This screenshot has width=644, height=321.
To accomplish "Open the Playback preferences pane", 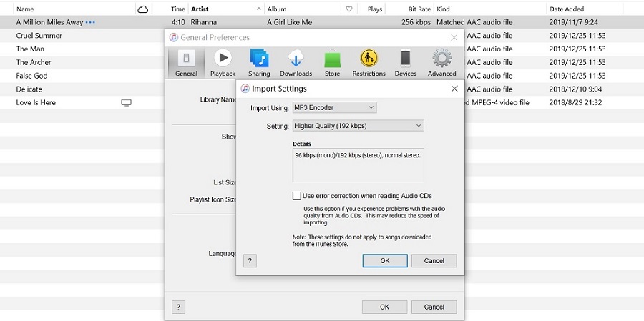I will (x=223, y=62).
